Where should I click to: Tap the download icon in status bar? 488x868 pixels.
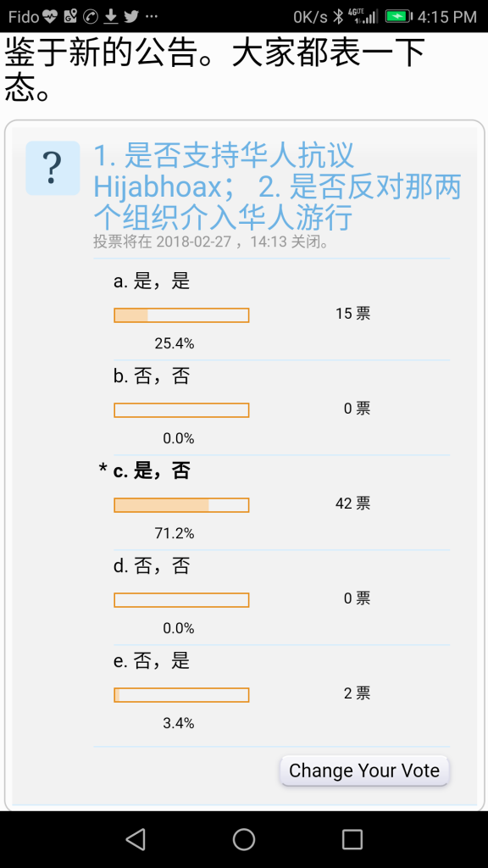coord(111,17)
